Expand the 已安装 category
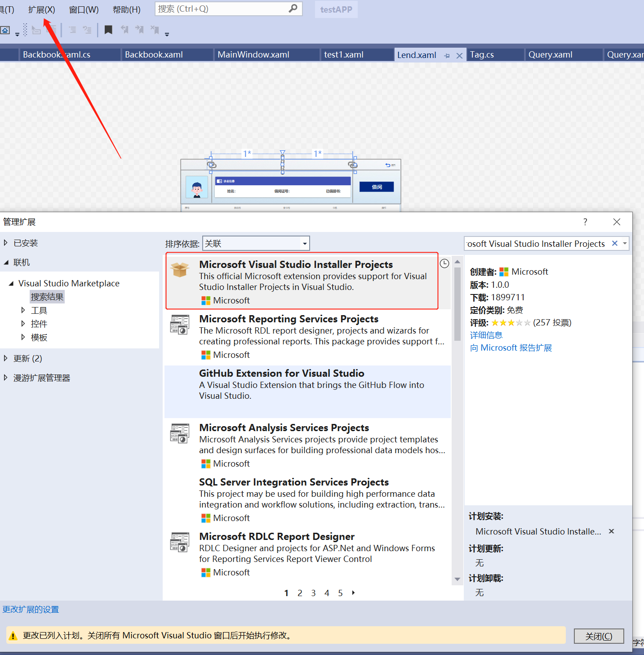This screenshot has width=644, height=655. [x=5, y=243]
